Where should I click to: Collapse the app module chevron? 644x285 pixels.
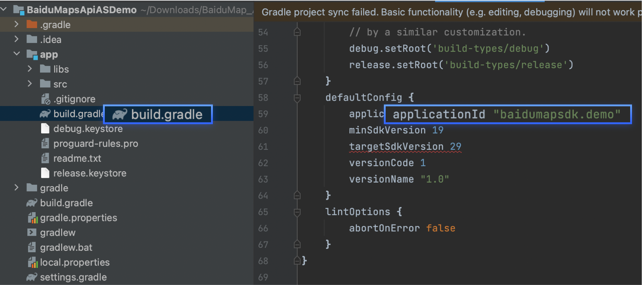pos(16,54)
